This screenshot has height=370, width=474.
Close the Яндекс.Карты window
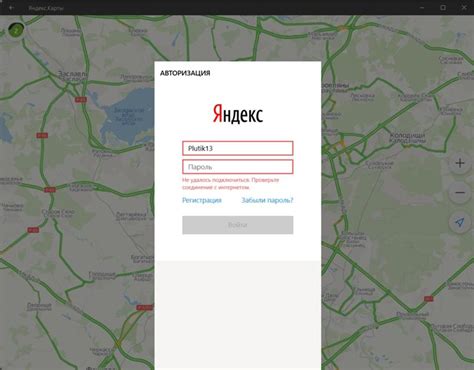tap(464, 7)
